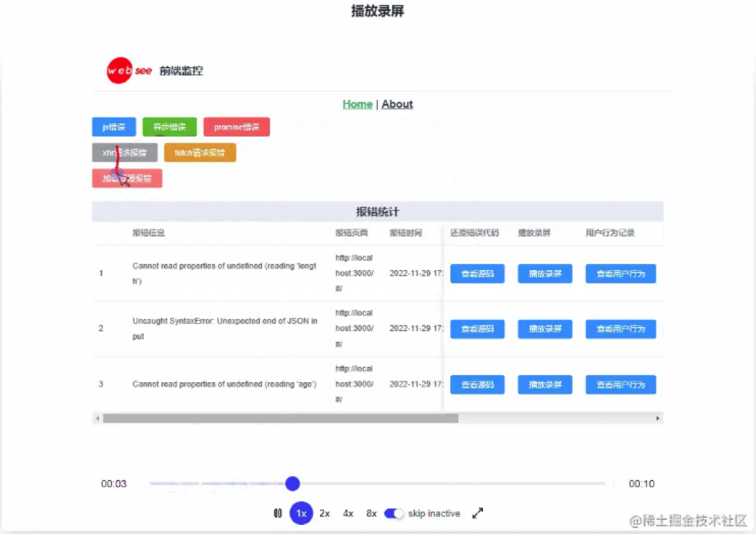Click the red promise错误 button
Screen dimensions: 756x534
pos(237,127)
